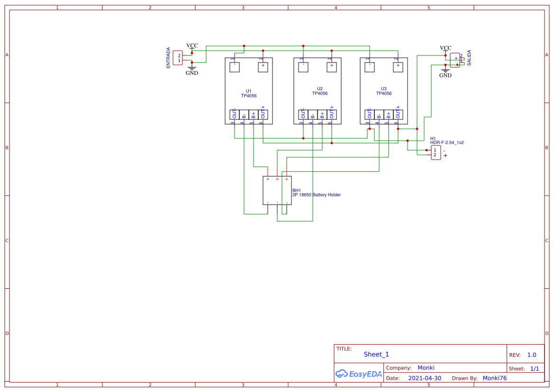This screenshot has height=392, width=554.
Task: Select the VCC symbol near SALIDA
Action: (x=445, y=48)
